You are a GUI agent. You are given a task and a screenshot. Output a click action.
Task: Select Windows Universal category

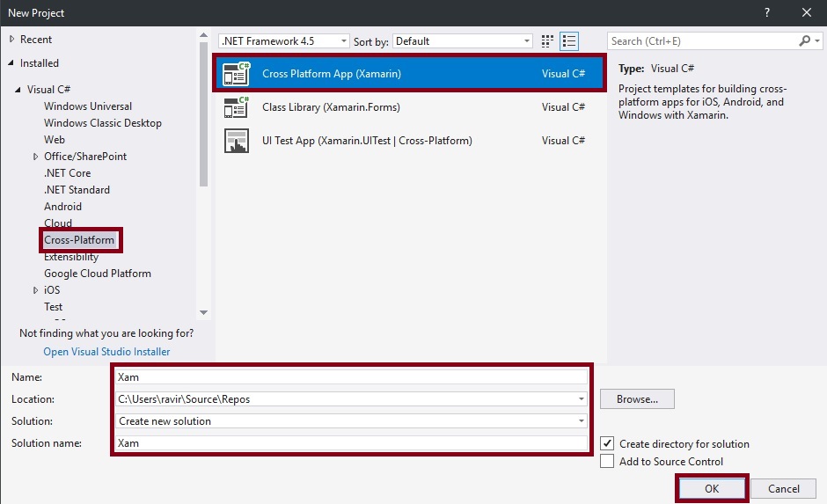click(88, 106)
